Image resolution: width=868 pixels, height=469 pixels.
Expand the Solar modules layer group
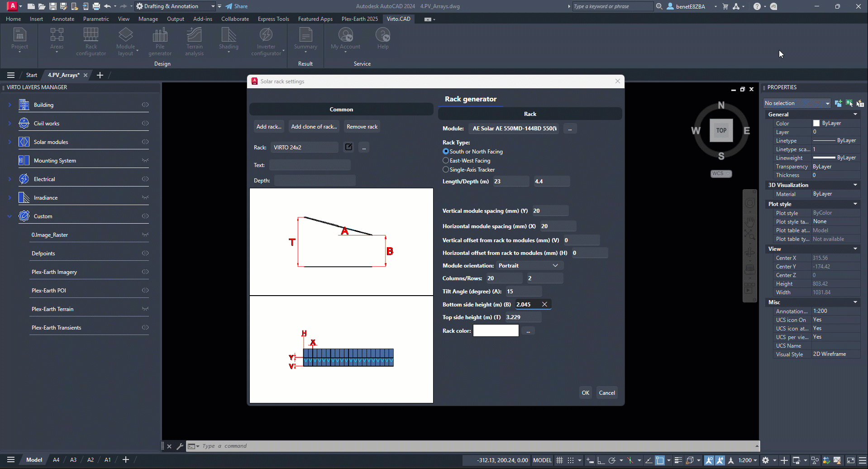tap(10, 142)
